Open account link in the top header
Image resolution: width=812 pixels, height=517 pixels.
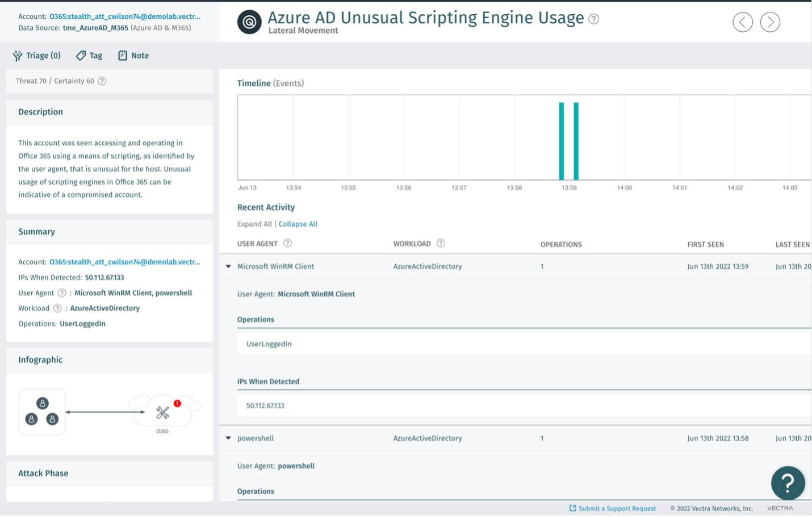(124, 16)
